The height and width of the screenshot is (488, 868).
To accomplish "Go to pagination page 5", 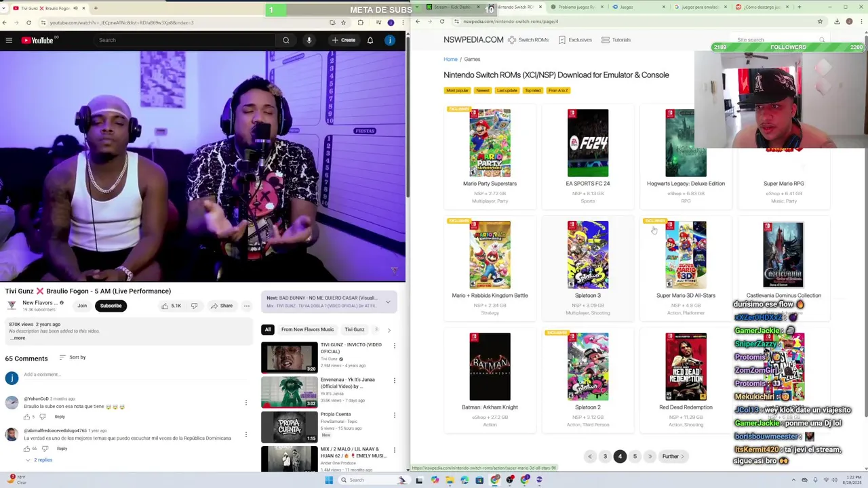I will click(x=635, y=457).
